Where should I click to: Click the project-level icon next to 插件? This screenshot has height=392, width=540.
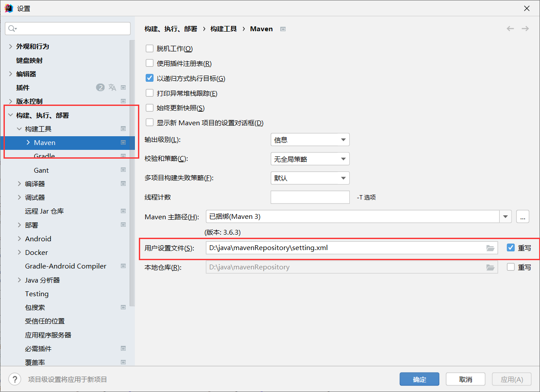(123, 87)
